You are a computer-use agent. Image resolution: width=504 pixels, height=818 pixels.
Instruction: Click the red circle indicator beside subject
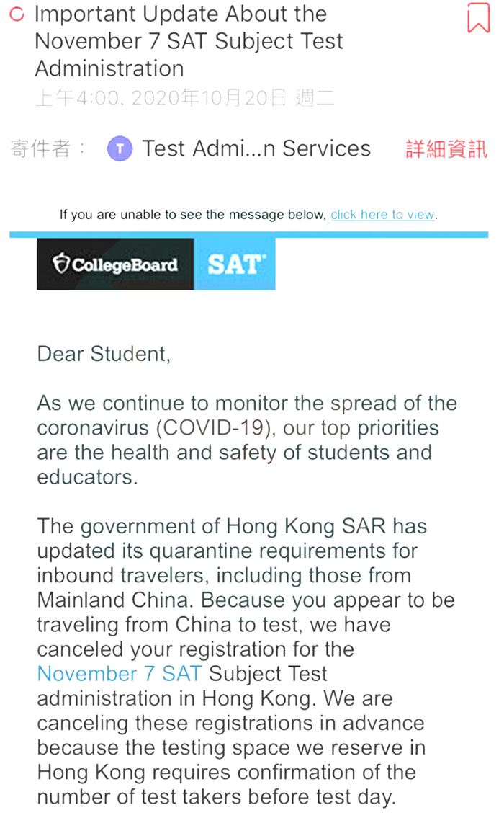pyautogui.click(x=17, y=14)
